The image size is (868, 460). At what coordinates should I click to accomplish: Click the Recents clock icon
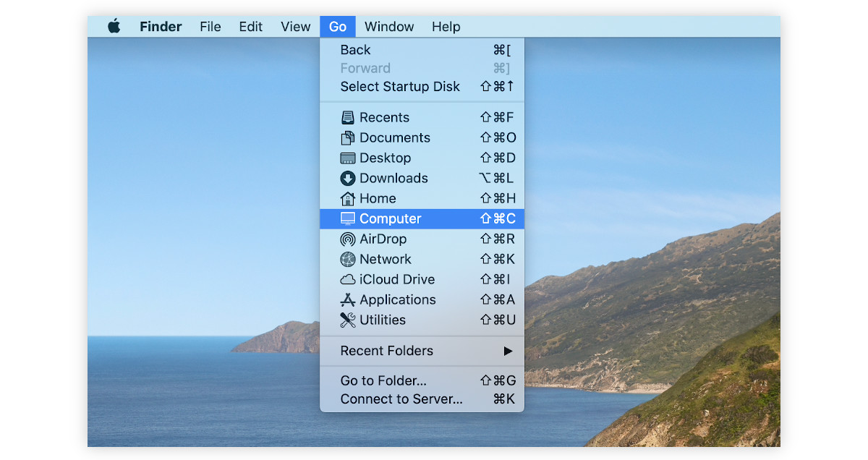(x=349, y=116)
